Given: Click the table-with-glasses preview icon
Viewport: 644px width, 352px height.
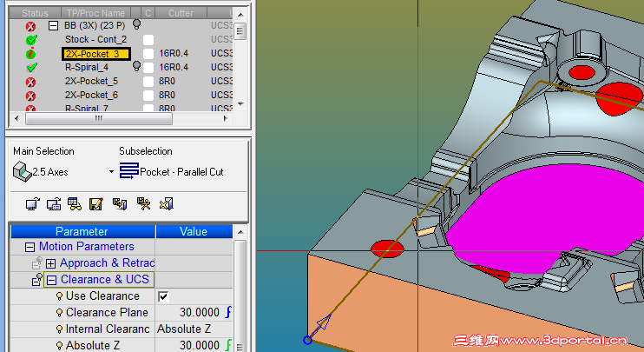Looking at the screenshot, I should pos(75,204).
